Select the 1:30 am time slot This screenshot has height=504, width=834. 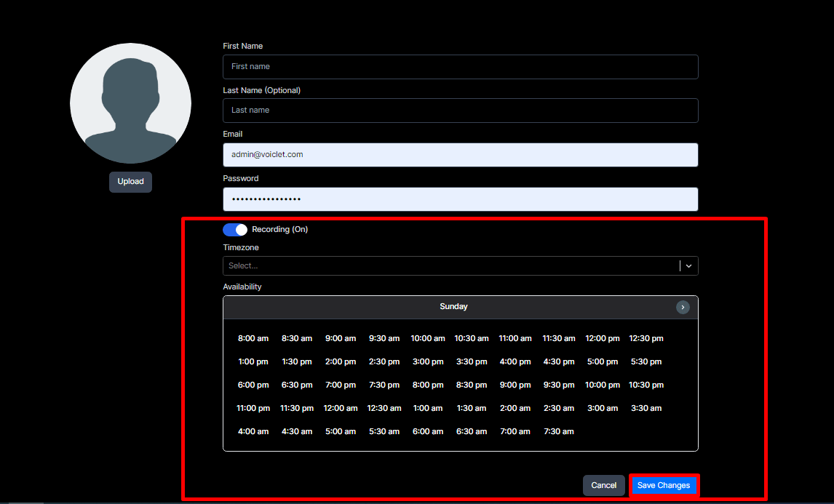tap(472, 409)
